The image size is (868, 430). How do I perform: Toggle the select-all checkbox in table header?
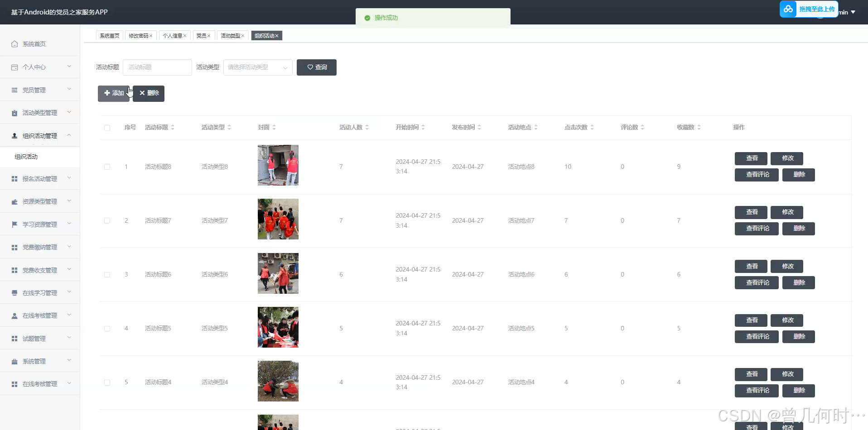107,128
